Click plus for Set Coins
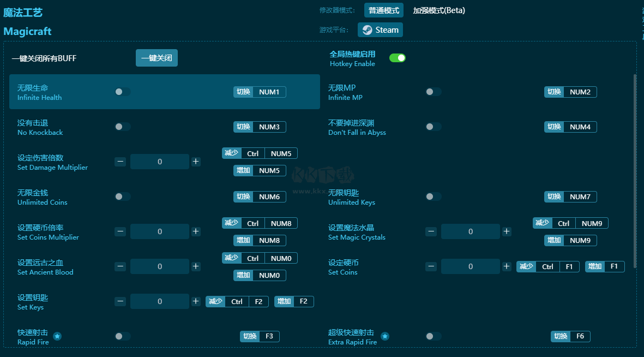644x357 pixels. pyautogui.click(x=507, y=266)
